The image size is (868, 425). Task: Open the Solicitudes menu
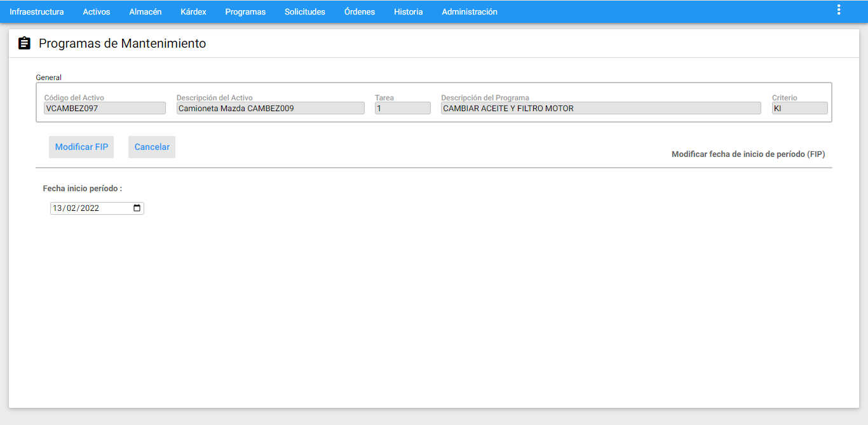point(305,11)
